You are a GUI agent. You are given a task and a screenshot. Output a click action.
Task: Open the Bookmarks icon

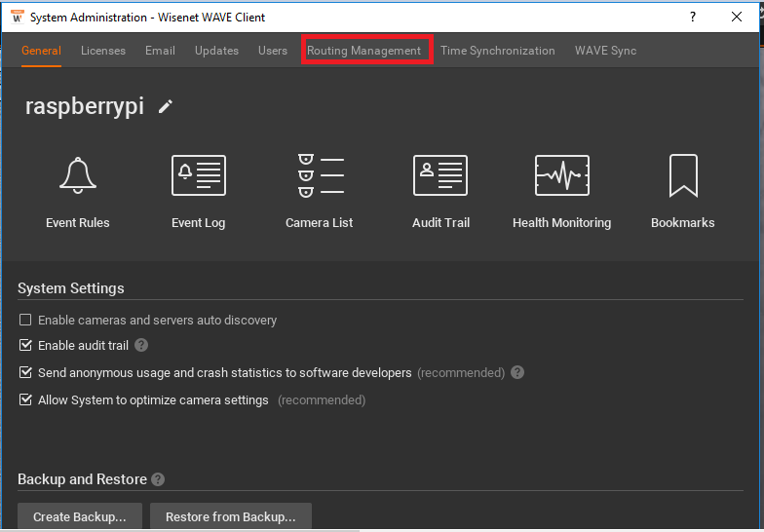point(683,175)
